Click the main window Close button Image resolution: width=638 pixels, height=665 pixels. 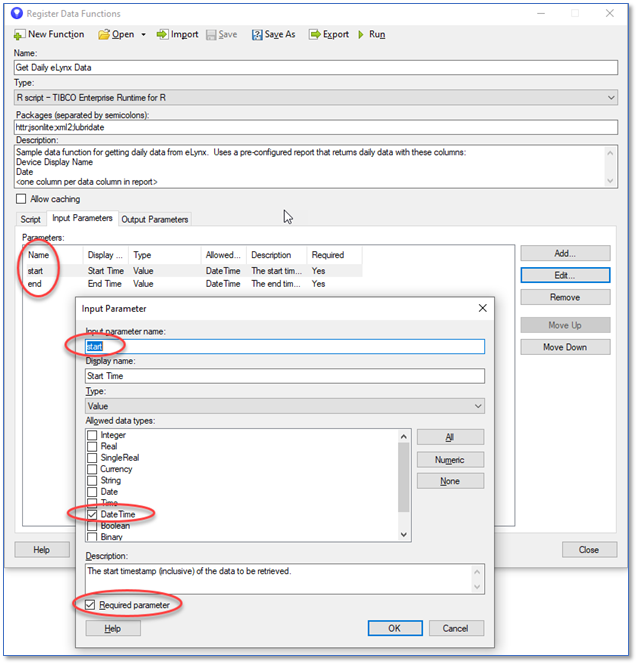tap(589, 550)
